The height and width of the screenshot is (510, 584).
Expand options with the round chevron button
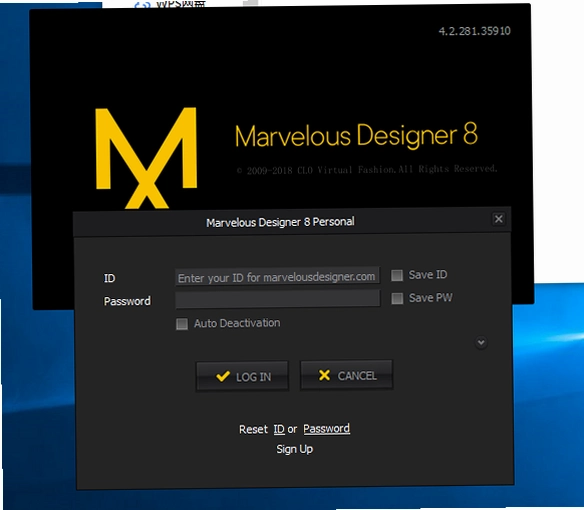tap(481, 342)
